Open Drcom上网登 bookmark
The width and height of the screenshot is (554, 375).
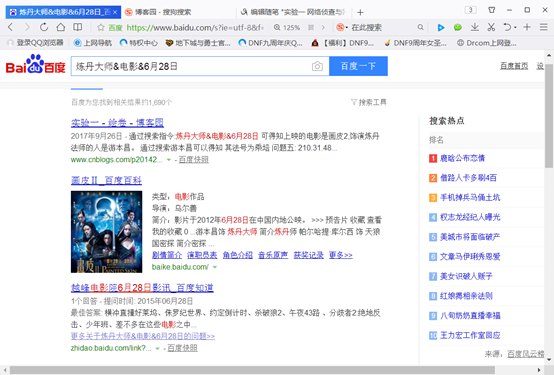(x=487, y=43)
